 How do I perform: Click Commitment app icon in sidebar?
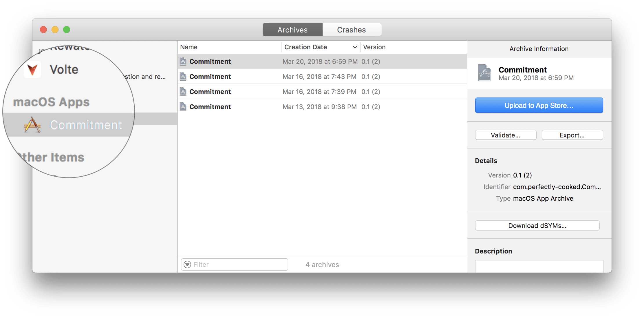coord(32,125)
